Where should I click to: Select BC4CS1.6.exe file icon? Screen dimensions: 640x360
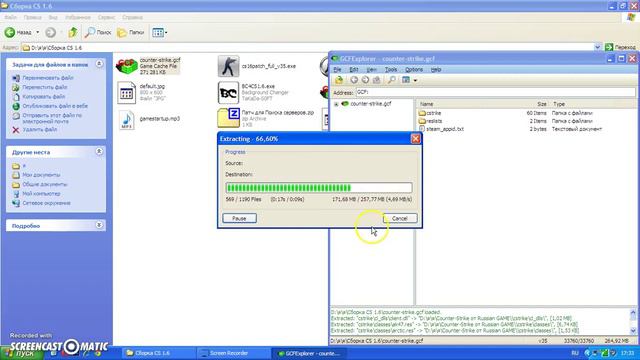228,93
